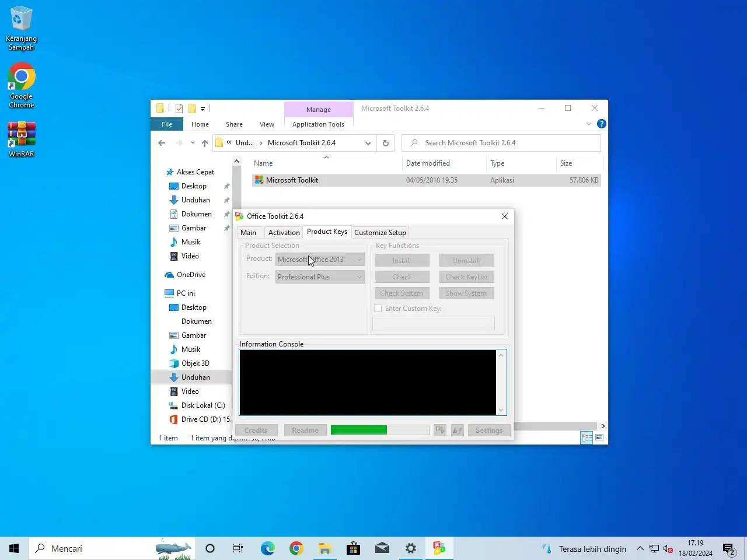
Task: Click the muted volume tray icon
Action: [668, 549]
